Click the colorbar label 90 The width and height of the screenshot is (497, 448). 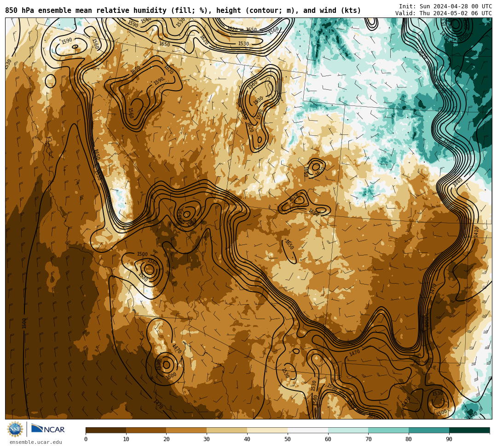pyautogui.click(x=449, y=439)
